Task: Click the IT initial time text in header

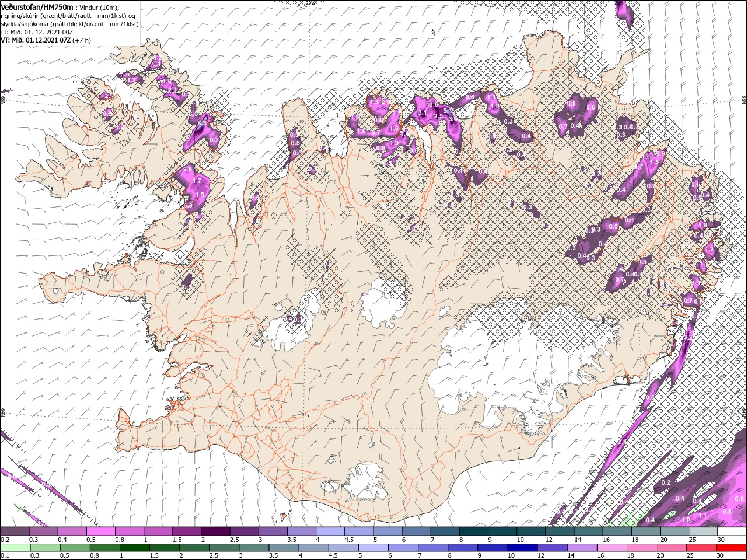Action: pos(36,32)
